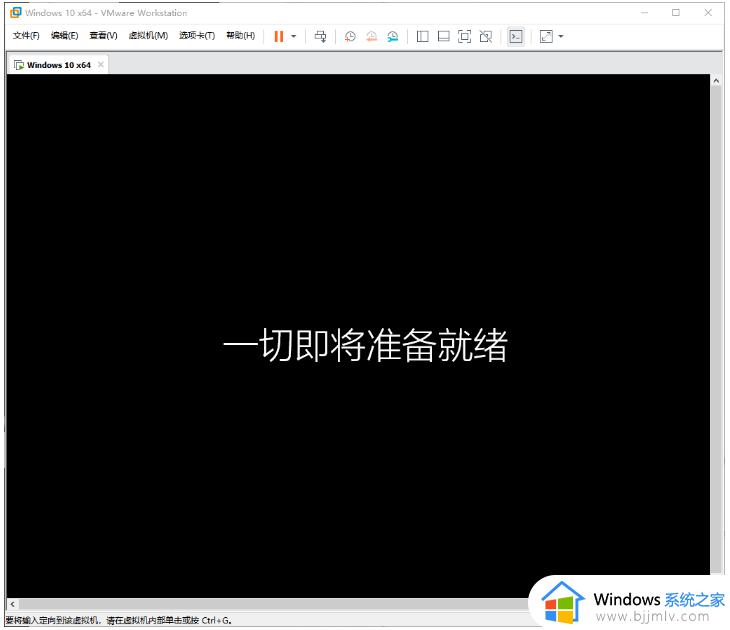Revert to the previous snapshot

372,36
